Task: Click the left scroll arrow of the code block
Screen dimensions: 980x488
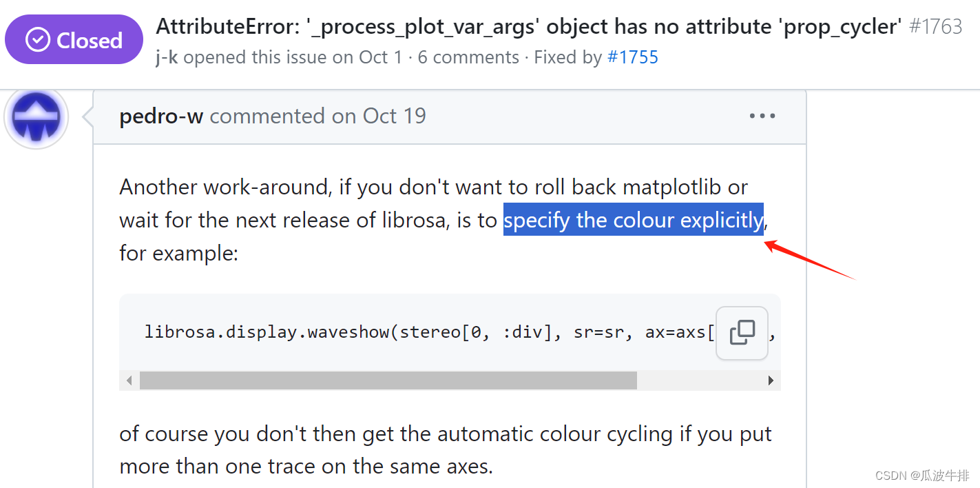Action: click(x=129, y=380)
